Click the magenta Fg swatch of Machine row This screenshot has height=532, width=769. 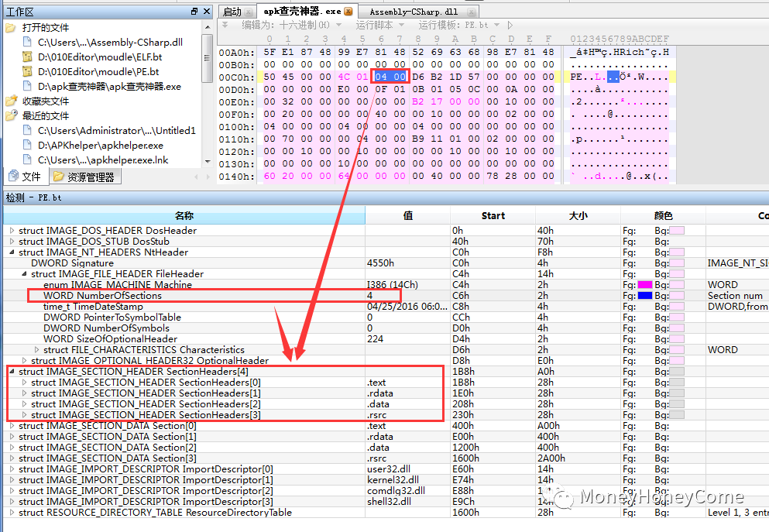644,285
